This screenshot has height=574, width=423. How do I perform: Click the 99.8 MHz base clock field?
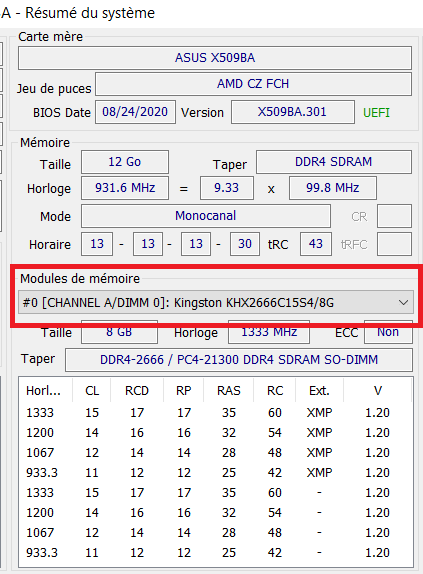pos(333,188)
